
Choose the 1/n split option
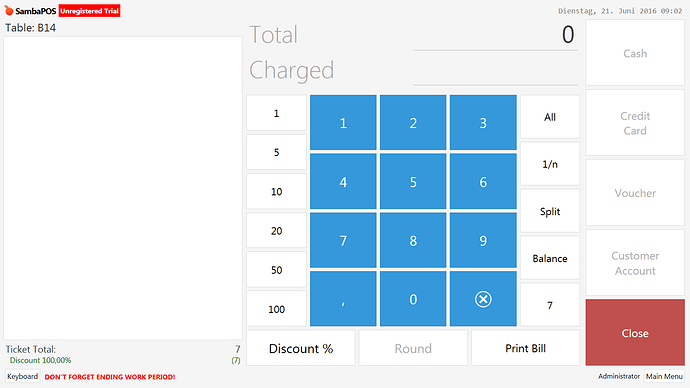click(550, 164)
